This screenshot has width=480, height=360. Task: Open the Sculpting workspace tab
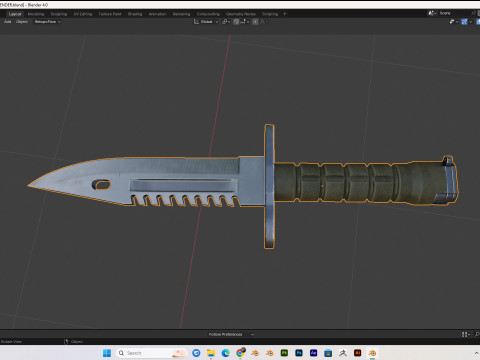click(59, 14)
